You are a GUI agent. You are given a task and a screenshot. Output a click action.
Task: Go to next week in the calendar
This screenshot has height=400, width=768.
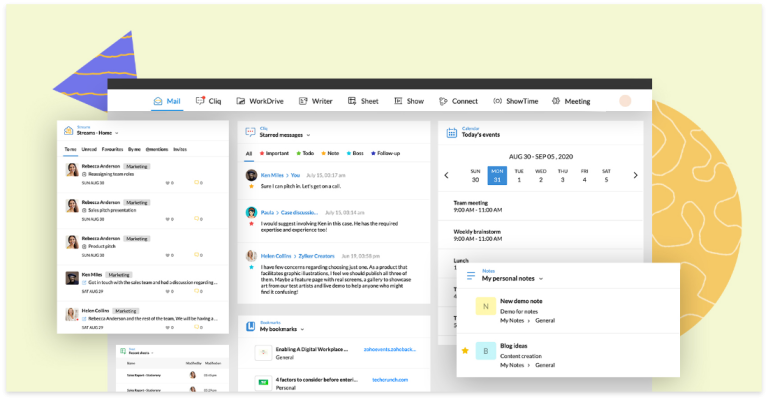point(635,175)
